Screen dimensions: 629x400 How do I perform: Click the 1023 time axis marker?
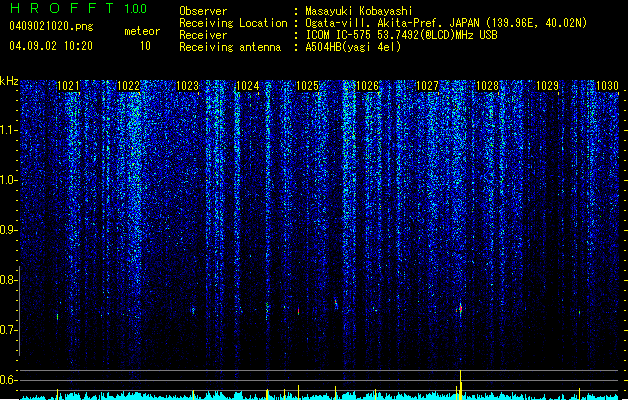click(x=188, y=86)
